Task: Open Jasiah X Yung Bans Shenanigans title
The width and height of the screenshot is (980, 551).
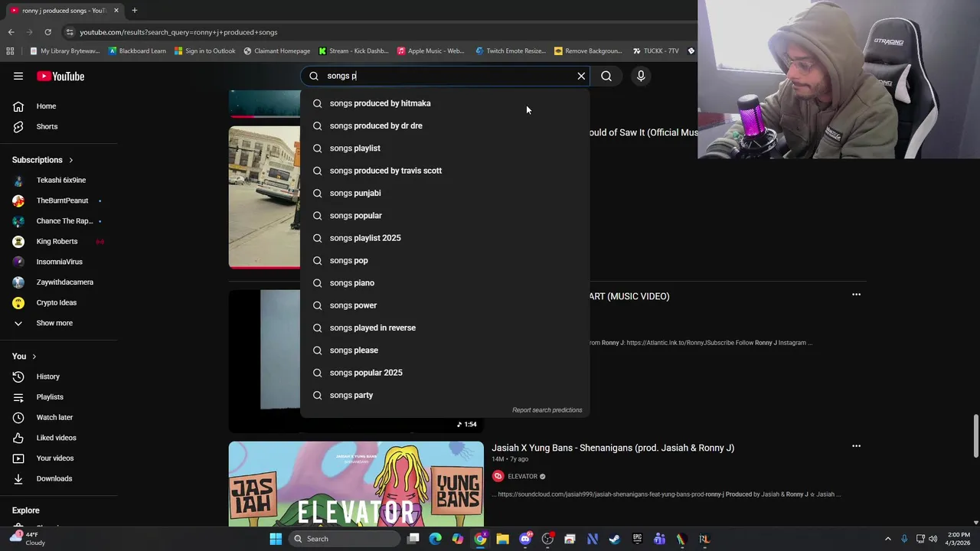Action: pos(612,448)
